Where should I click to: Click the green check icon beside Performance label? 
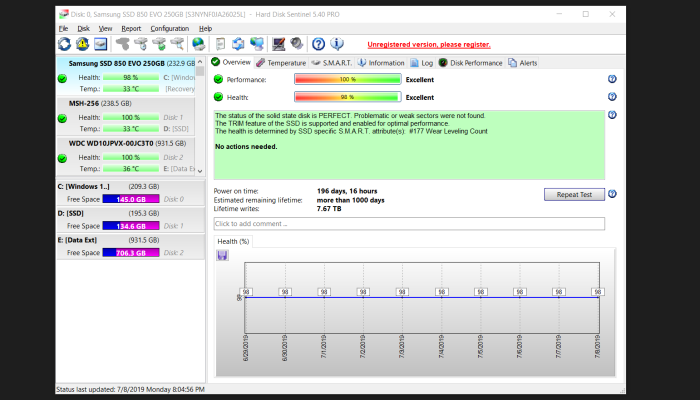tap(218, 79)
